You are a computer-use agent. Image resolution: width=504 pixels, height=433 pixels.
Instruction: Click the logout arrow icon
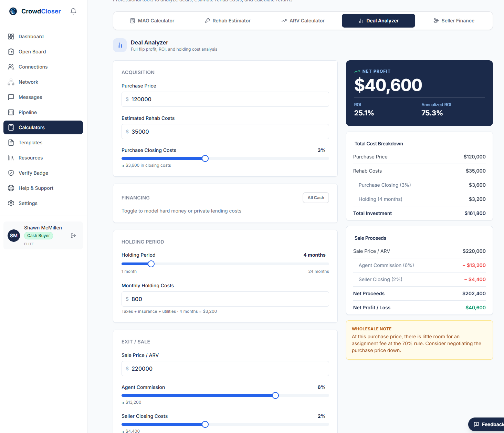point(73,236)
